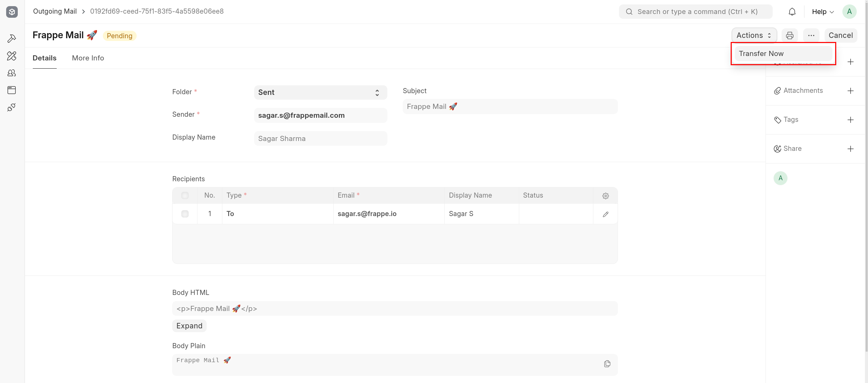868x383 pixels.
Task: Open the plug integrations sidebar icon
Action: click(12, 108)
